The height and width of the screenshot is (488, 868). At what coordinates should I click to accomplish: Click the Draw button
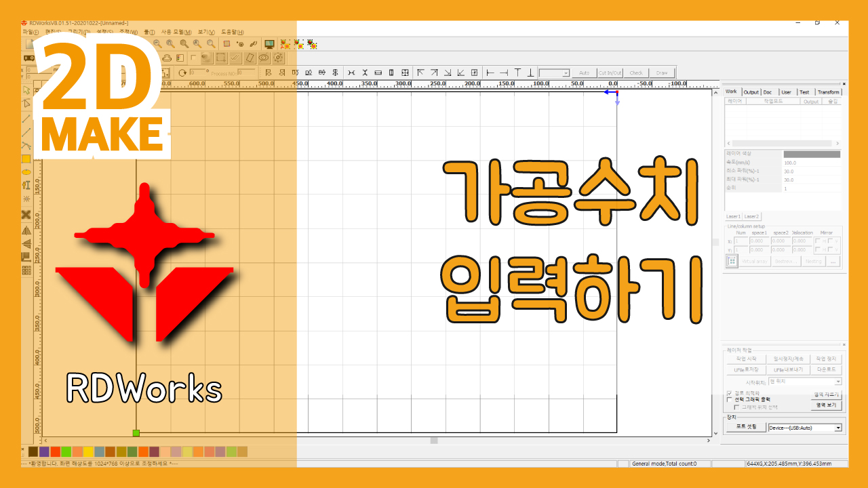[662, 73]
